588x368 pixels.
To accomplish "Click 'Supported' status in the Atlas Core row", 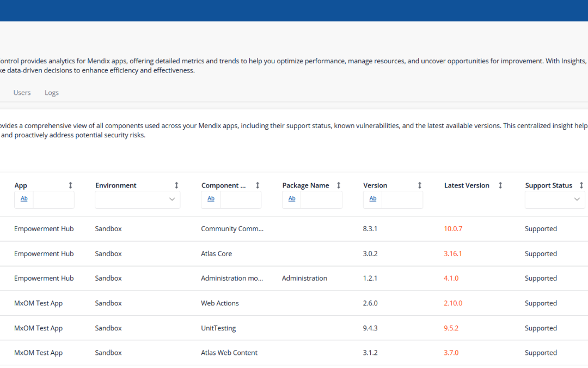I will click(541, 254).
